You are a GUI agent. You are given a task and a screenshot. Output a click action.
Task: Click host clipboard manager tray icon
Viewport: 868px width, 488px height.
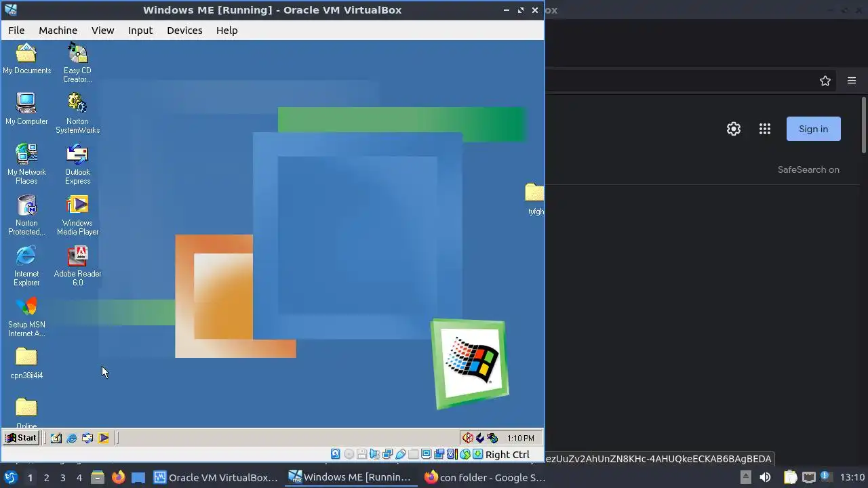coord(790,478)
